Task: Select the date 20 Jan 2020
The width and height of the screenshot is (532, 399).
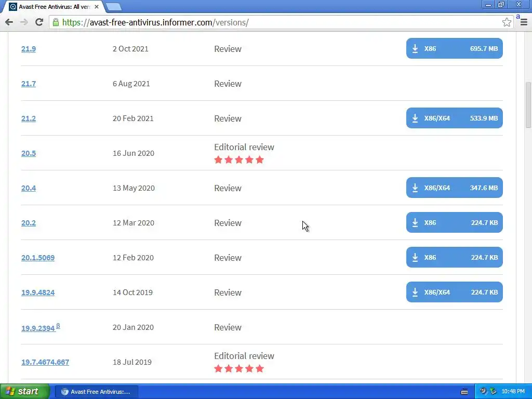Action: pos(133,327)
